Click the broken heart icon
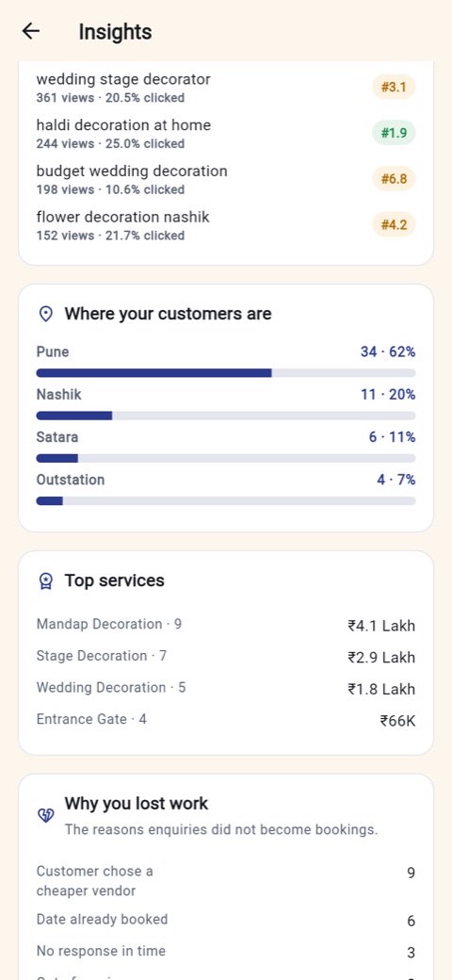 45,815
